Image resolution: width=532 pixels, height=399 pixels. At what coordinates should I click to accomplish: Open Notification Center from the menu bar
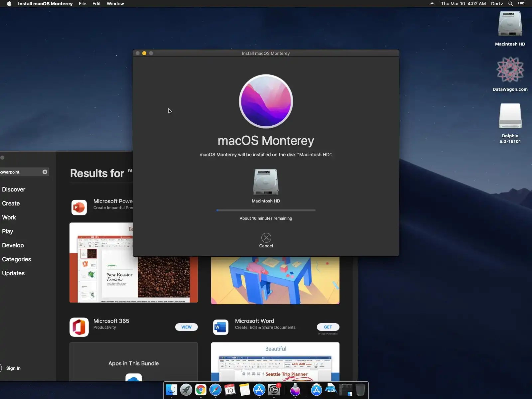(x=521, y=4)
